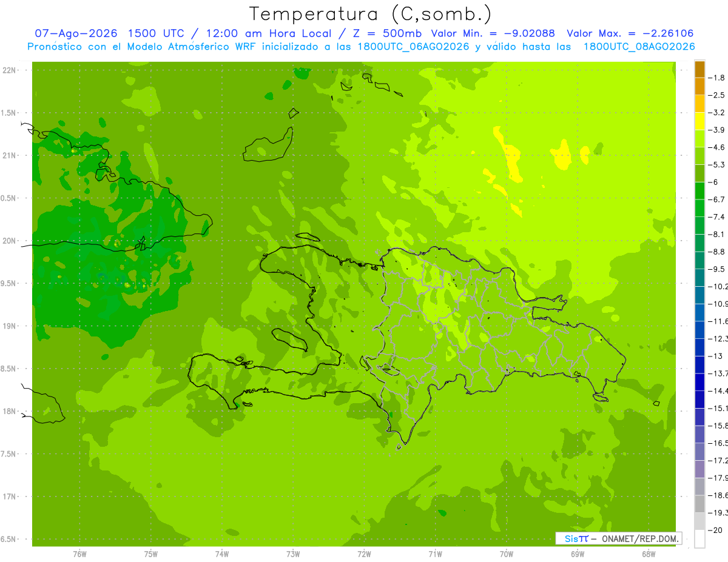
Task: Click the "6.5N" latitude label
Action: tap(9, 539)
